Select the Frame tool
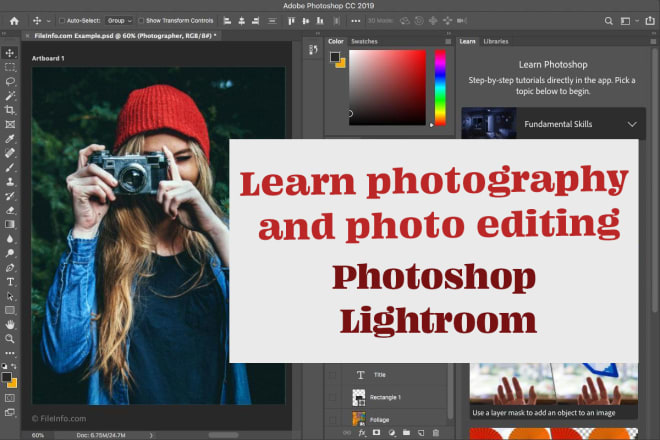The image size is (660, 440). coord(10,124)
